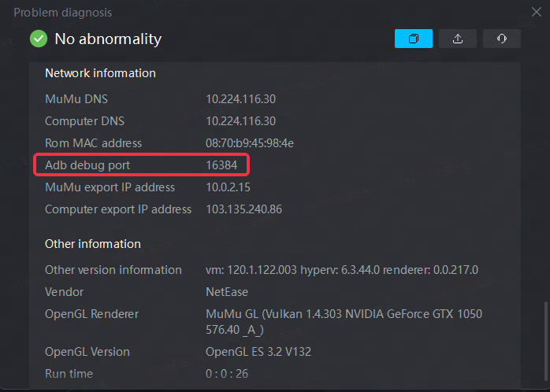Click the OpenGL Renderer MuMu GL value
Viewport: 550px width, 392px height.
[344, 322]
